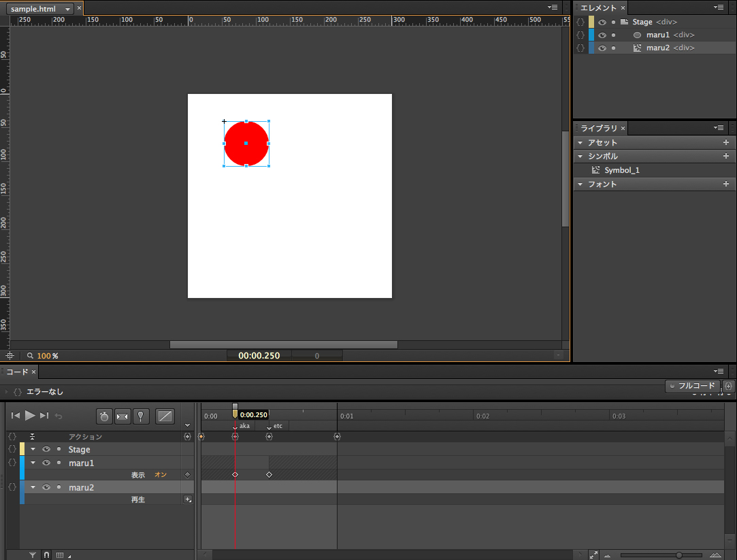Hide Stage using the timeline eye icon
The image size is (737, 560).
click(x=46, y=449)
